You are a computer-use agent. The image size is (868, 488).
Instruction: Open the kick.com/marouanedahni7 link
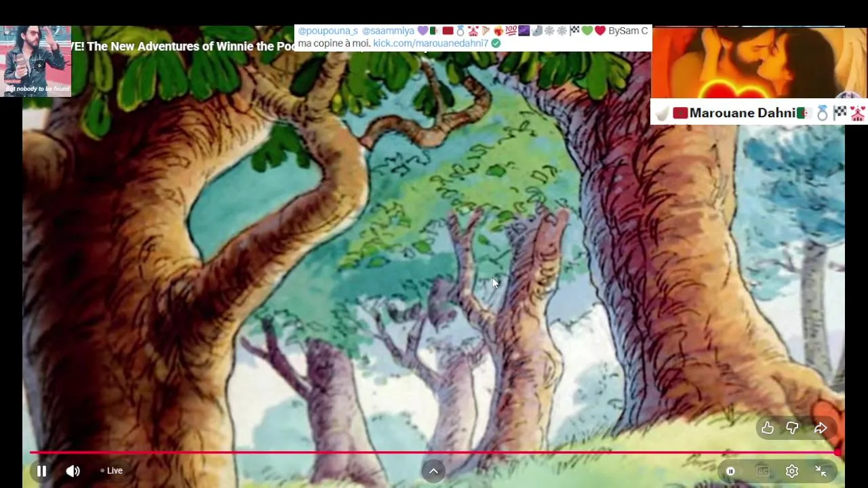pyautogui.click(x=431, y=43)
